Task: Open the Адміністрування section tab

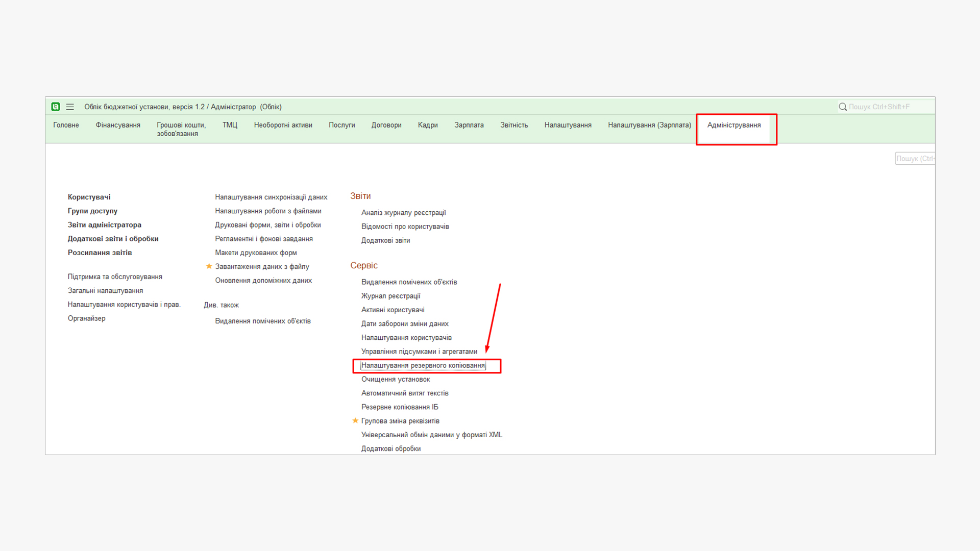Action: [733, 125]
